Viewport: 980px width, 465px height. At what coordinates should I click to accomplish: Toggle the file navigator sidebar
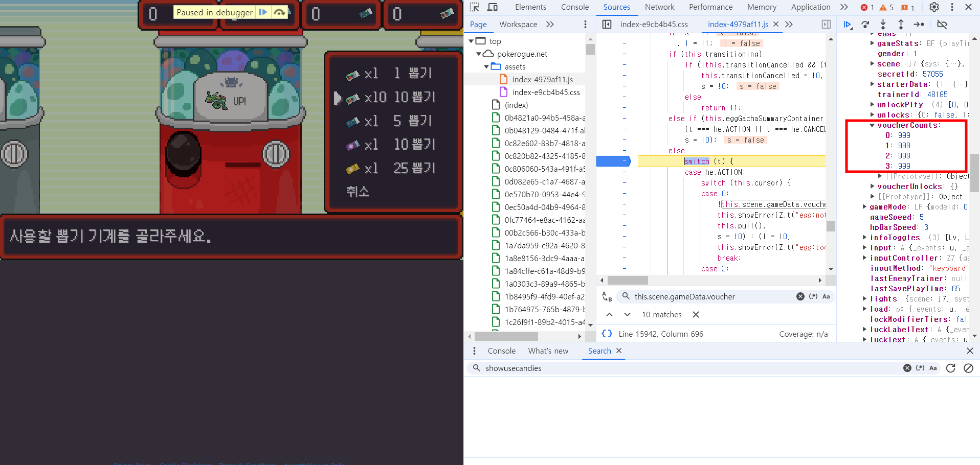[607, 25]
